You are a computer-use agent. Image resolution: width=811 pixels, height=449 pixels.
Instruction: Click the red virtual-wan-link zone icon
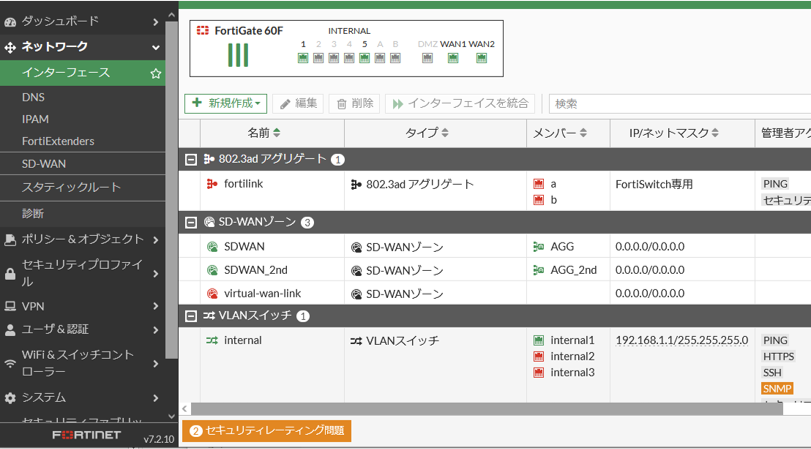[212, 293]
